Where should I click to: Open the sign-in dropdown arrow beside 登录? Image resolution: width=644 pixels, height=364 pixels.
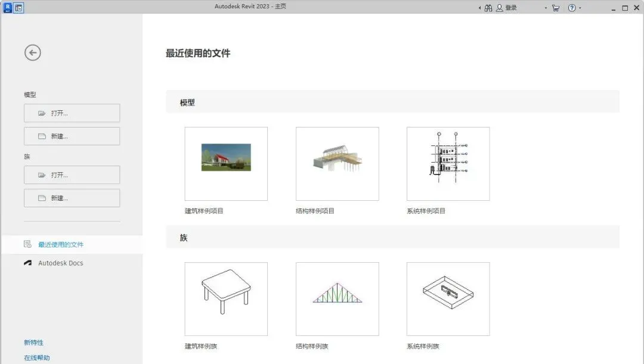[546, 8]
